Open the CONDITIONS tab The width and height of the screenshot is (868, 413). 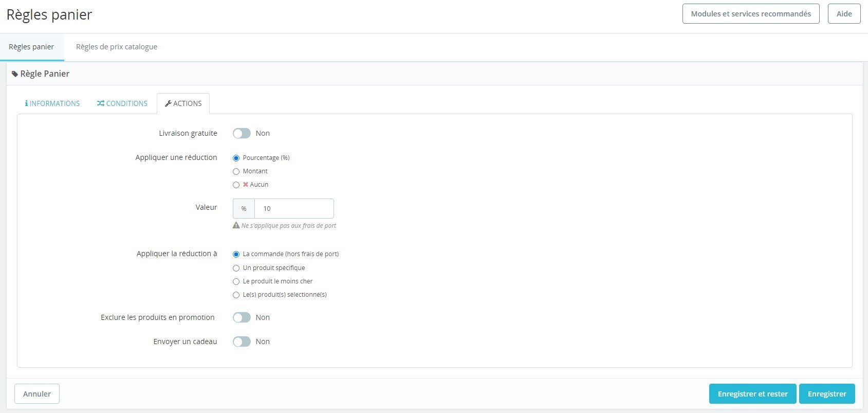(x=122, y=103)
